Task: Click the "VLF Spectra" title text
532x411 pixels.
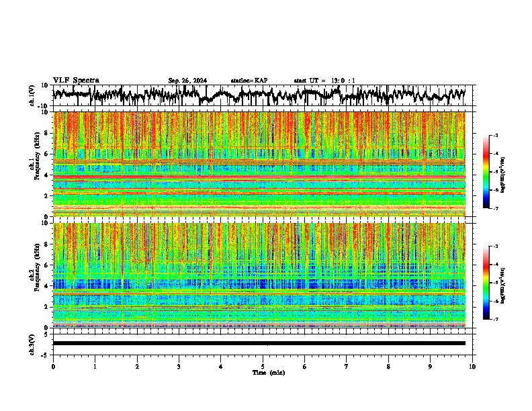Action: coord(76,81)
